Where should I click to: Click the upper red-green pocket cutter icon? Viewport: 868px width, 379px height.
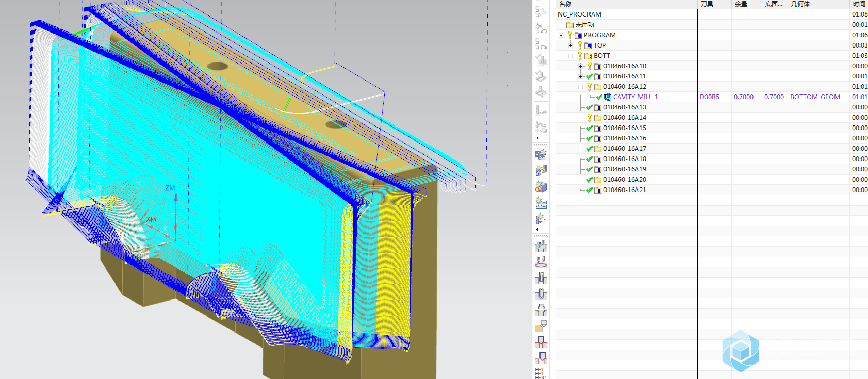tap(541, 342)
